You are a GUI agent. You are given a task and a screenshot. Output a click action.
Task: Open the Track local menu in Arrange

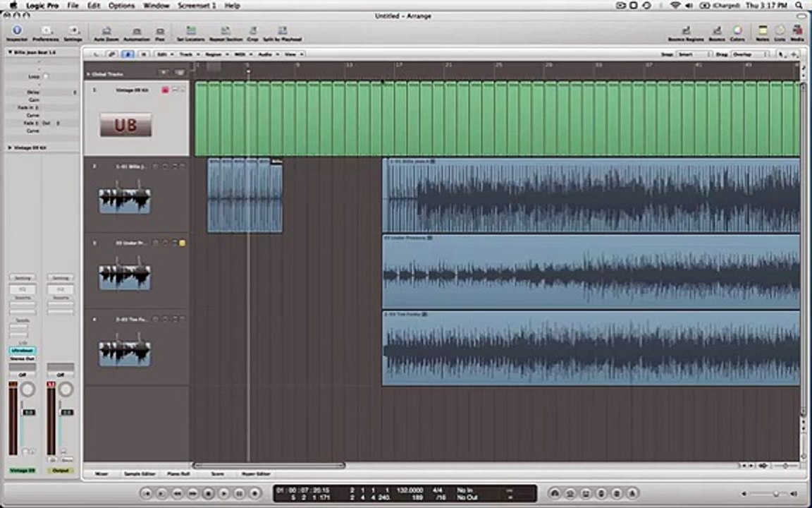[187, 54]
